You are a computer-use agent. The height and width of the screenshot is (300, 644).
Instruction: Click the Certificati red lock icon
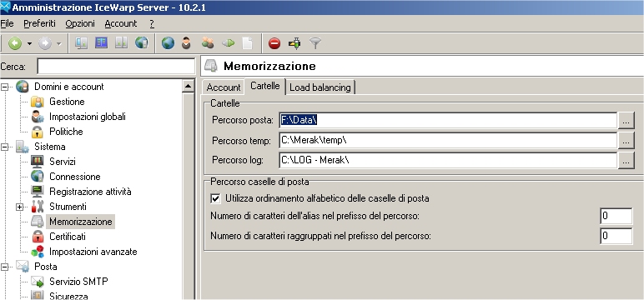38,237
